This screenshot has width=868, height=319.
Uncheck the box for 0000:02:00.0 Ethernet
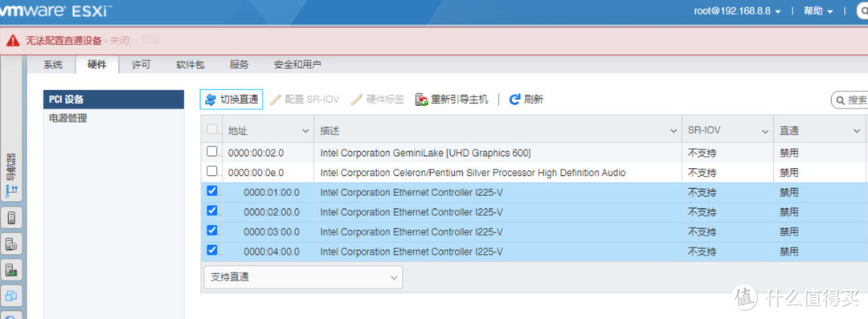(212, 211)
